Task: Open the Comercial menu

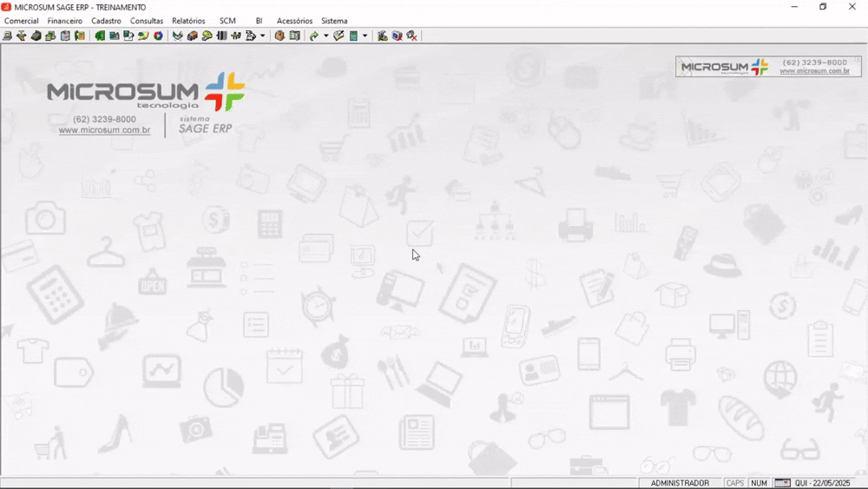Action: pos(22,21)
